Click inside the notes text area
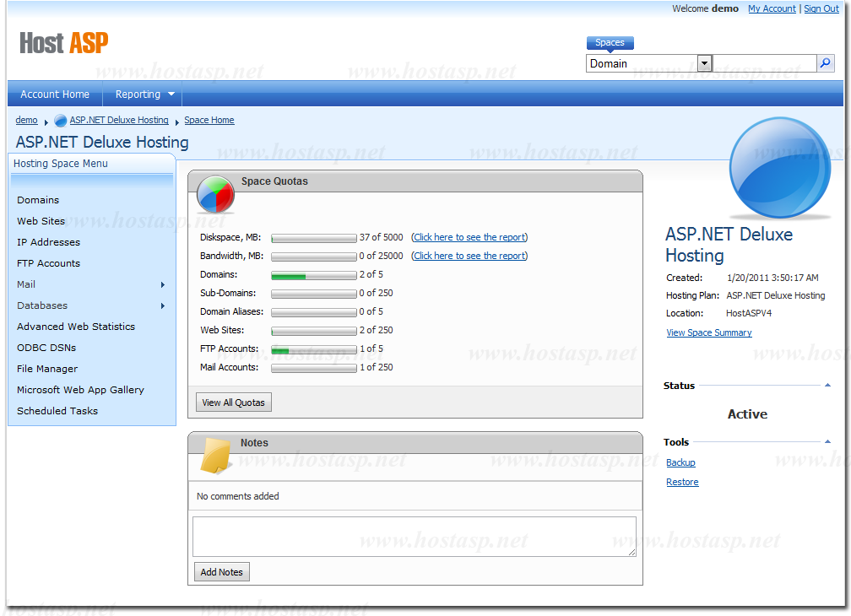 (x=414, y=537)
